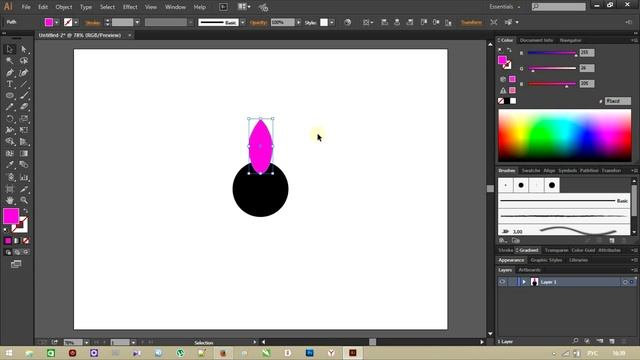The width and height of the screenshot is (640, 360).
Task: Toggle visibility of Layer 1
Action: tap(502, 282)
